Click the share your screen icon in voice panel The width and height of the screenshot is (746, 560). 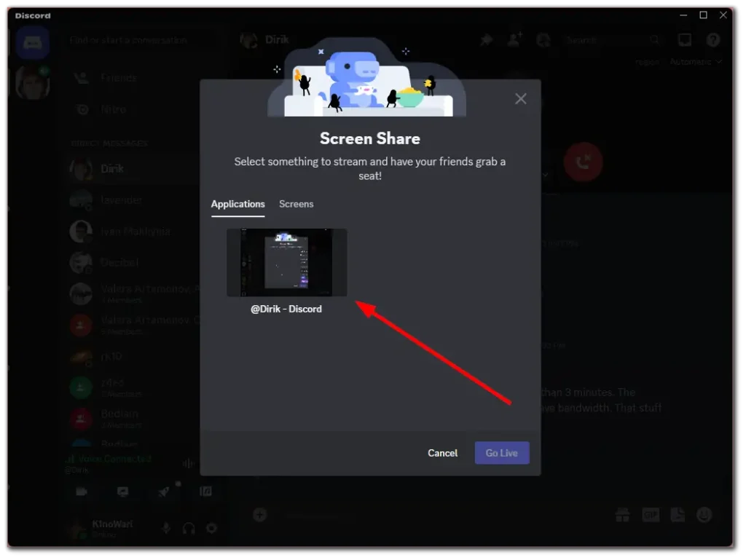pos(122,492)
